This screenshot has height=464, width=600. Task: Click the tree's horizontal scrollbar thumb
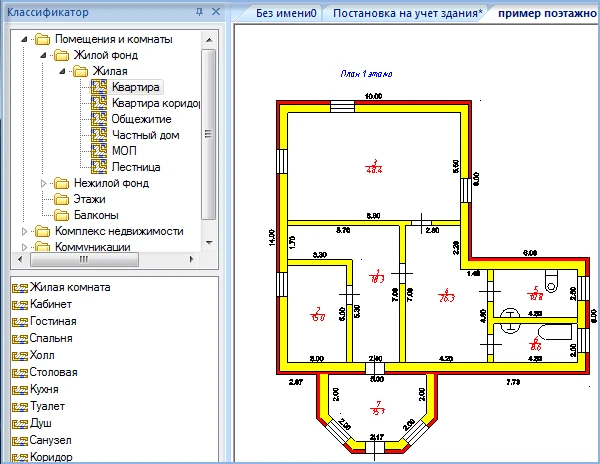82,258
